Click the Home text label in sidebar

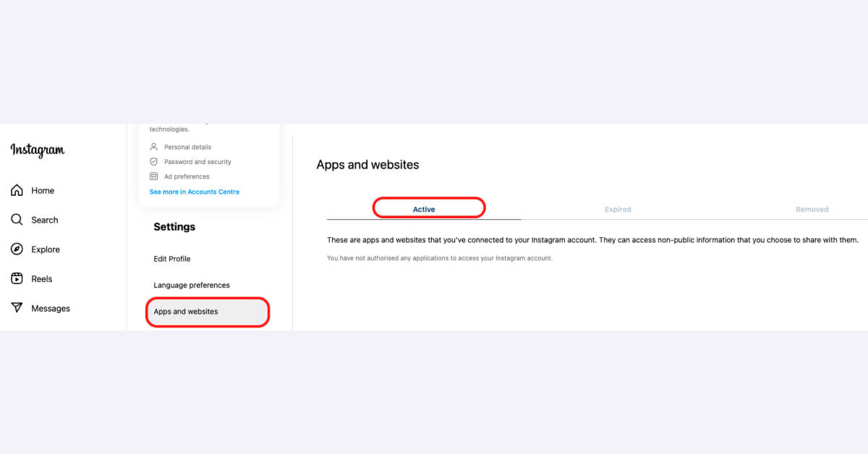pos(43,191)
